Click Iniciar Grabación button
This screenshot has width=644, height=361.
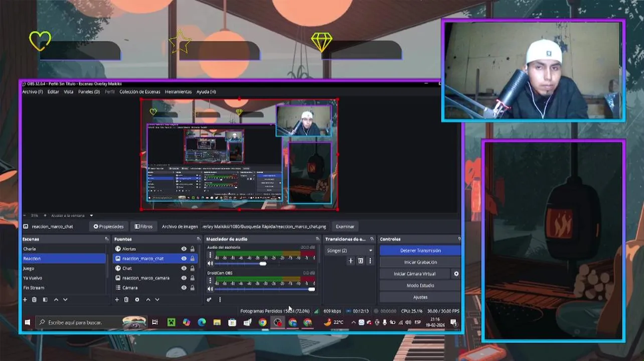click(420, 262)
